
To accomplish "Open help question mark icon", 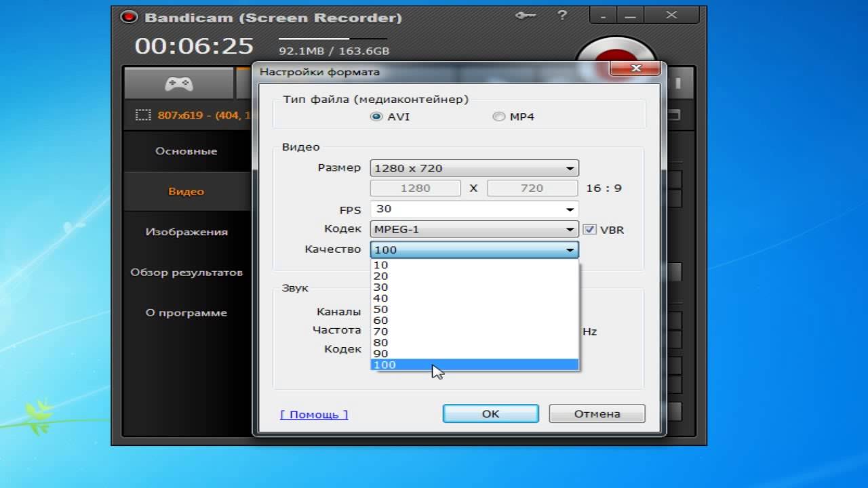I will coord(562,15).
